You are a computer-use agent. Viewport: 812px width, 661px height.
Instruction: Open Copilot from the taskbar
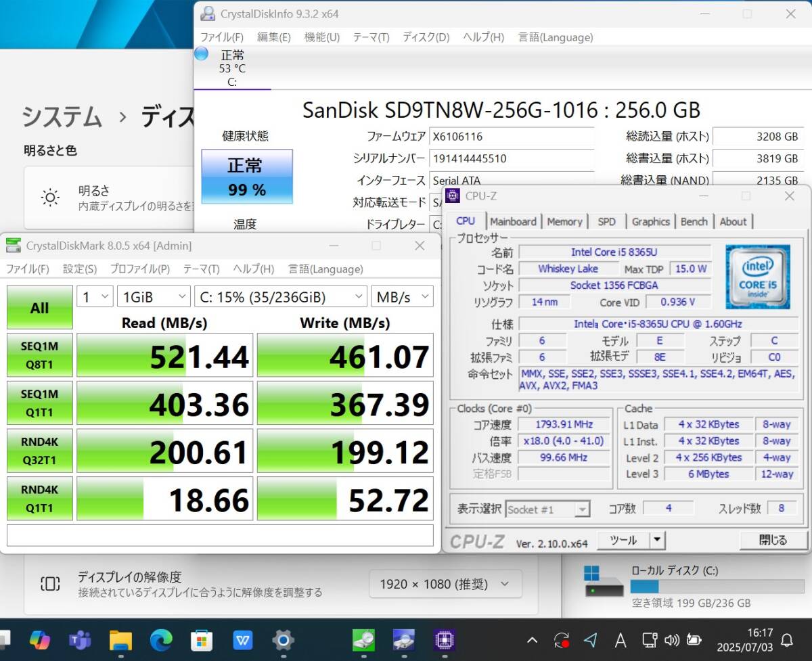(x=40, y=639)
